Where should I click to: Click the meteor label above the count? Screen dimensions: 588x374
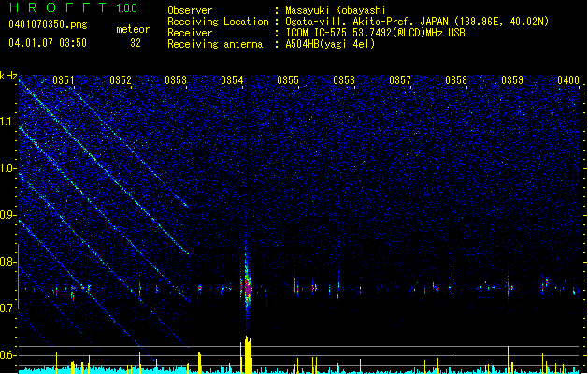pyautogui.click(x=133, y=29)
